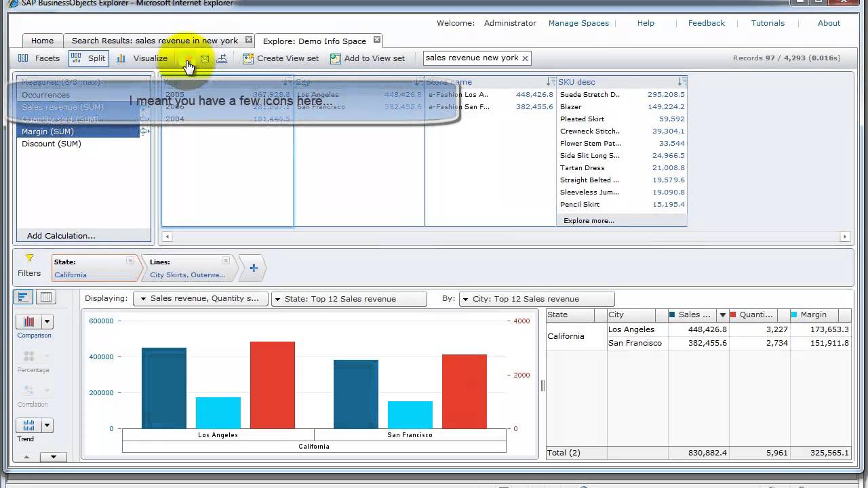The image size is (868, 488).
Task: Click Create View set button
Action: [281, 58]
